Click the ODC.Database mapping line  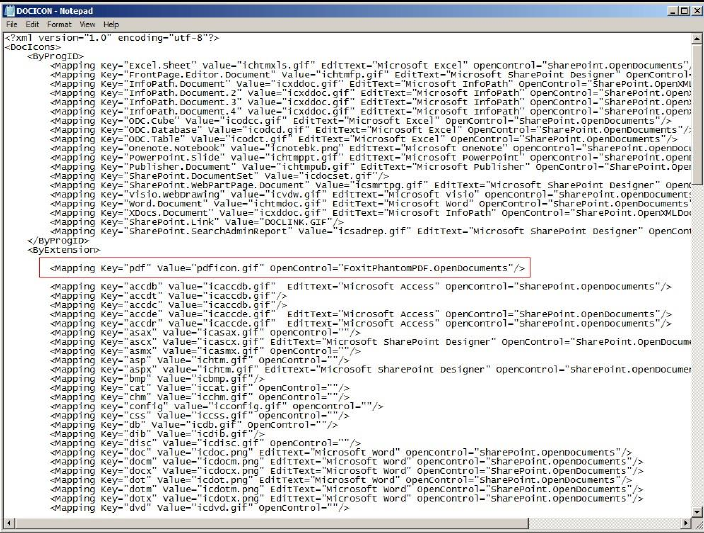[x=370, y=130]
